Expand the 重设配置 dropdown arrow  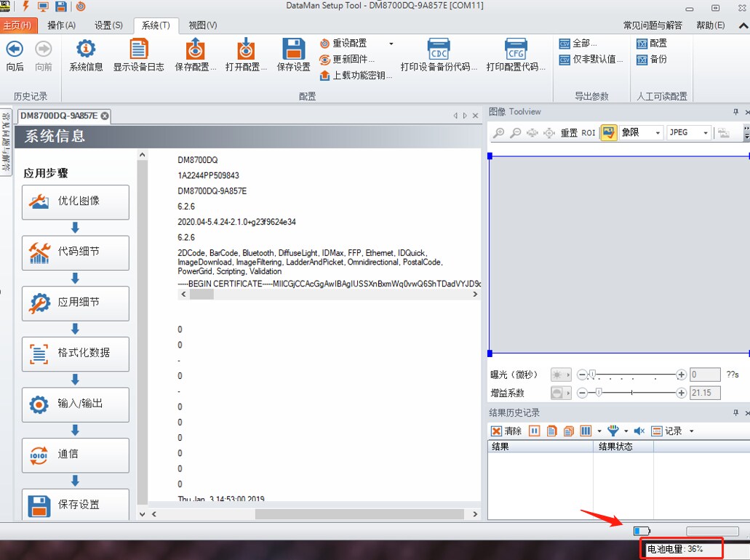(391, 44)
